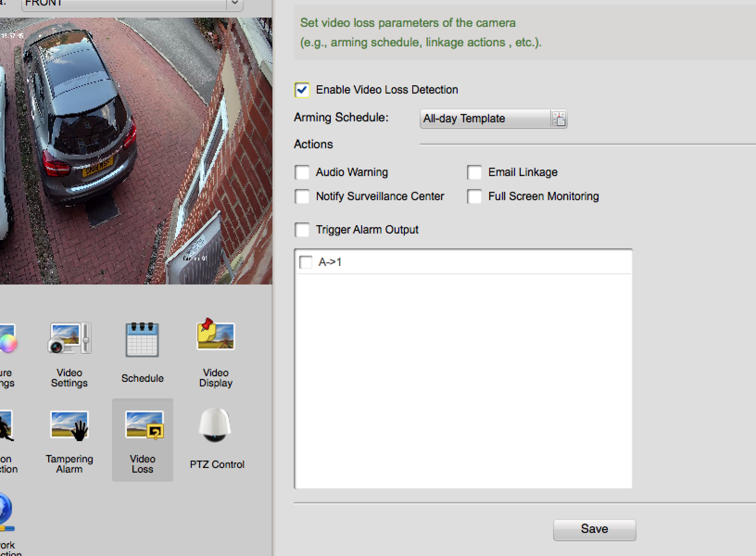Click the Network settings globe icon
The width and height of the screenshot is (756, 556).
point(6,512)
